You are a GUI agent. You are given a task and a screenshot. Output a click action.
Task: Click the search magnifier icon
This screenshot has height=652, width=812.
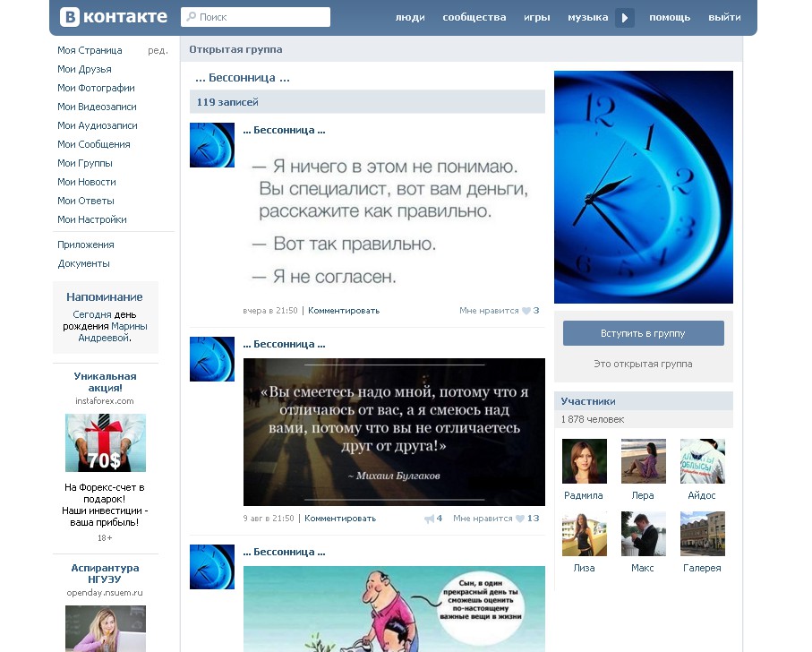(191, 17)
